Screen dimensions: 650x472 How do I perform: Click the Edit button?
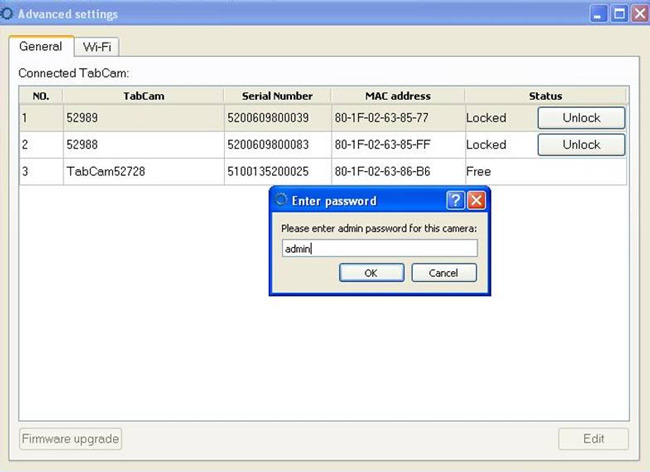coord(593,439)
